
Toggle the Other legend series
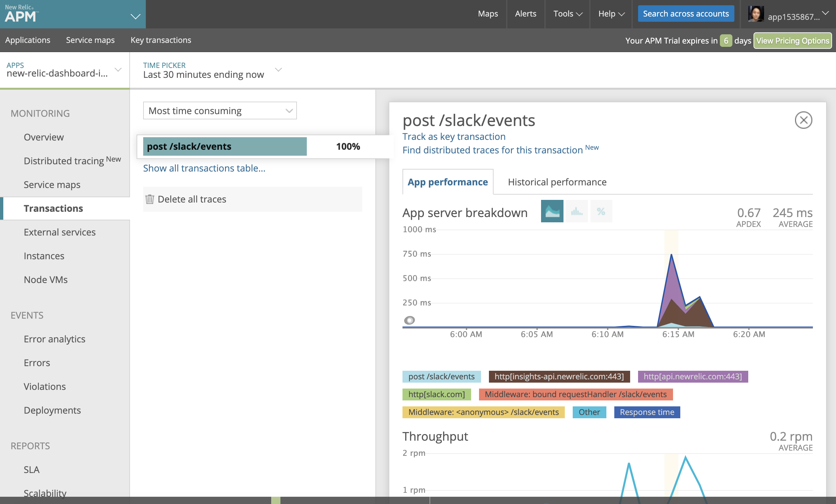coord(589,412)
